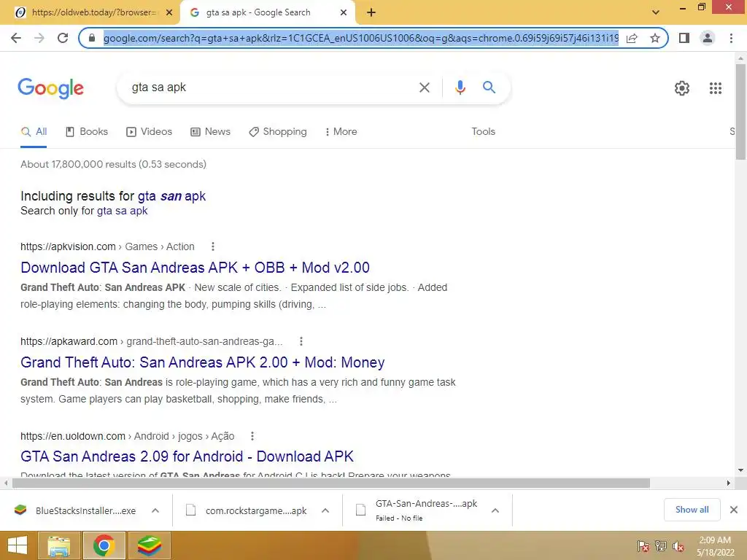Open Chrome's three-dot menu
This screenshot has height=560, width=747.
[731, 38]
